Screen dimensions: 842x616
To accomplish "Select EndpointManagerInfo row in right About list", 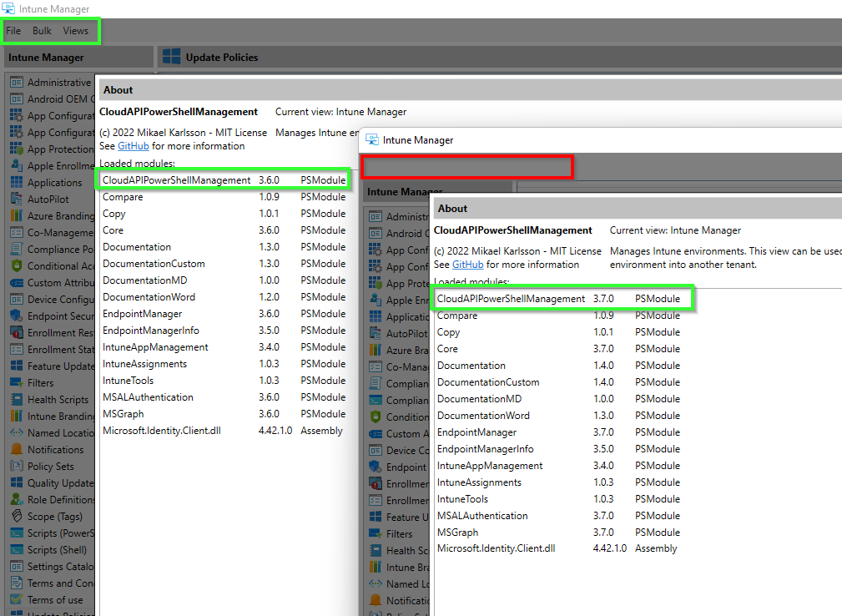I will [x=558, y=448].
